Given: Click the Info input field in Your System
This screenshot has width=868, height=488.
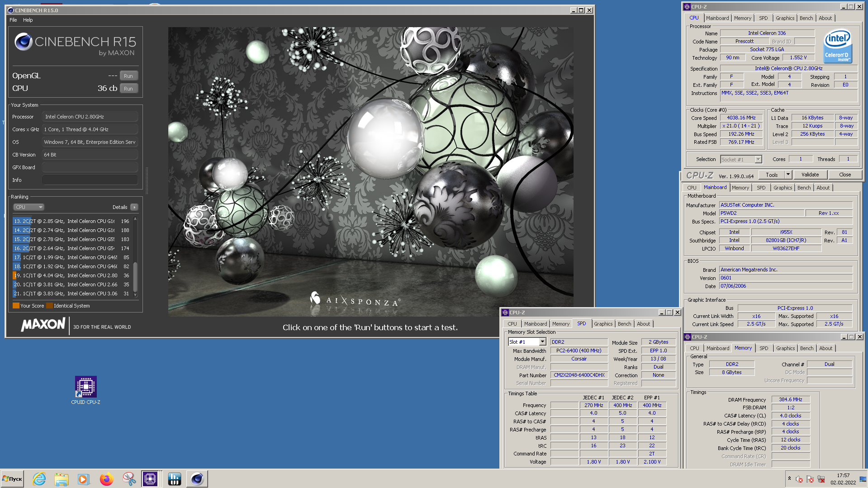Looking at the screenshot, I should (90, 180).
